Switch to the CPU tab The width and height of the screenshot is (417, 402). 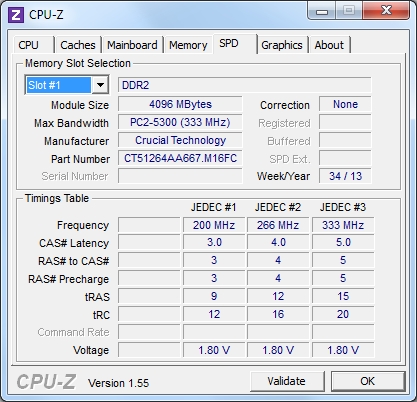(33, 45)
